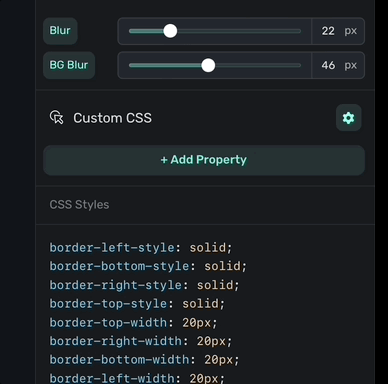The height and width of the screenshot is (384, 388).
Task: Select the border-left-style: solid line
Action: pos(140,248)
